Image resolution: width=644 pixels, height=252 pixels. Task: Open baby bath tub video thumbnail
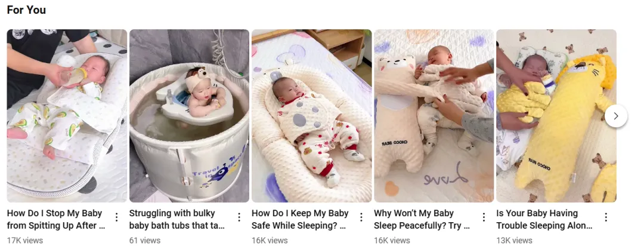[x=190, y=115]
